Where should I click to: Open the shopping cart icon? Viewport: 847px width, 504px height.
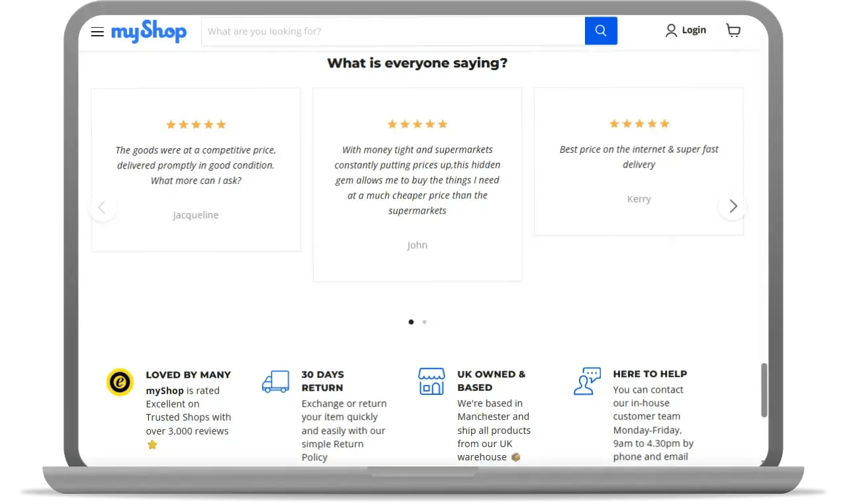tap(733, 30)
